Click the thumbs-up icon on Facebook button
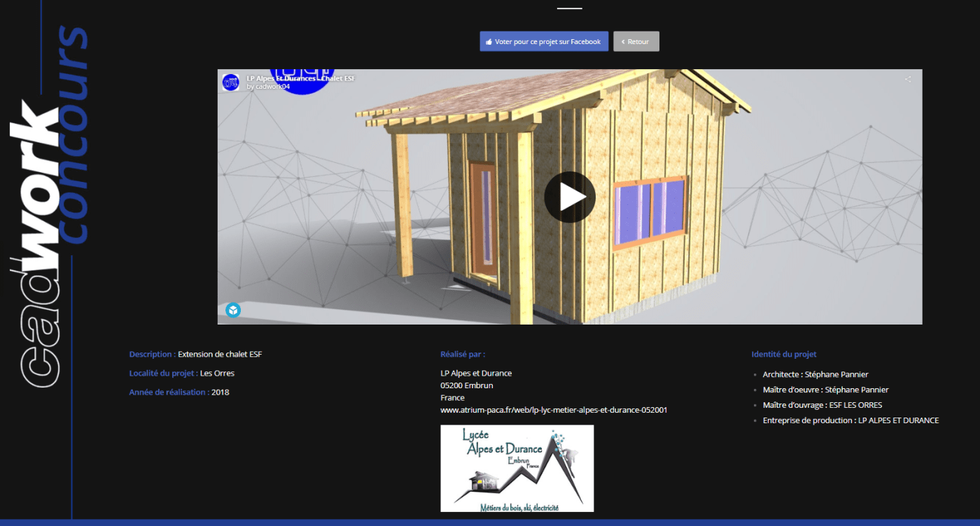The height and width of the screenshot is (526, 980). (489, 42)
